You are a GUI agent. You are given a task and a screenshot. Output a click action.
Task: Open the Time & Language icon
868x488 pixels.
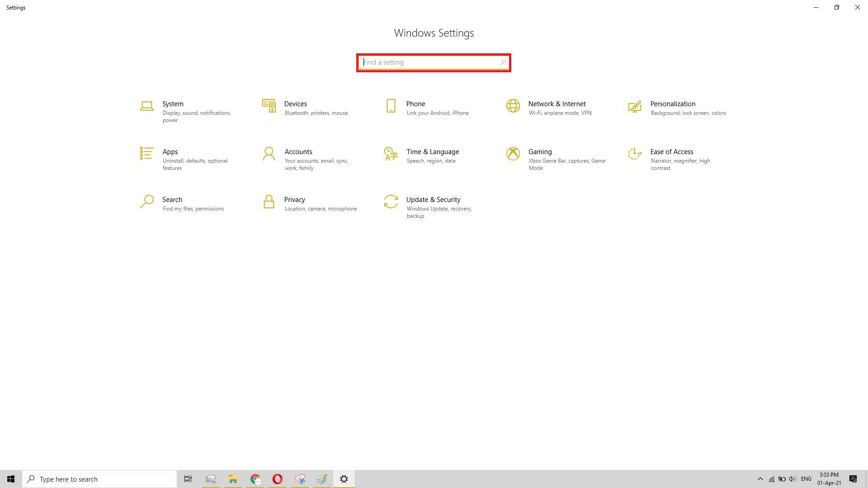391,154
